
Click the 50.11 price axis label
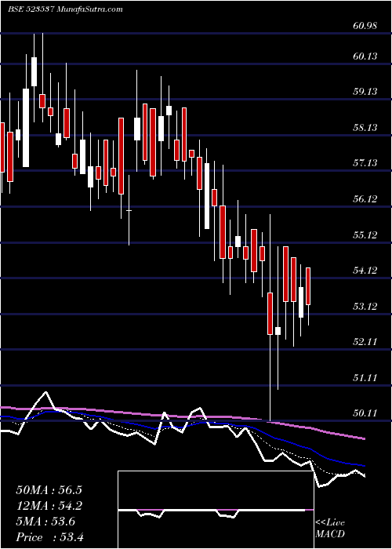click(365, 413)
